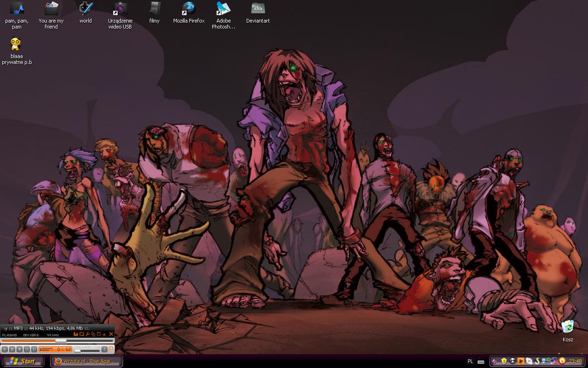This screenshot has height=368, width=588.
Task: Click the white cross-shaped tray icon
Action: (529, 361)
